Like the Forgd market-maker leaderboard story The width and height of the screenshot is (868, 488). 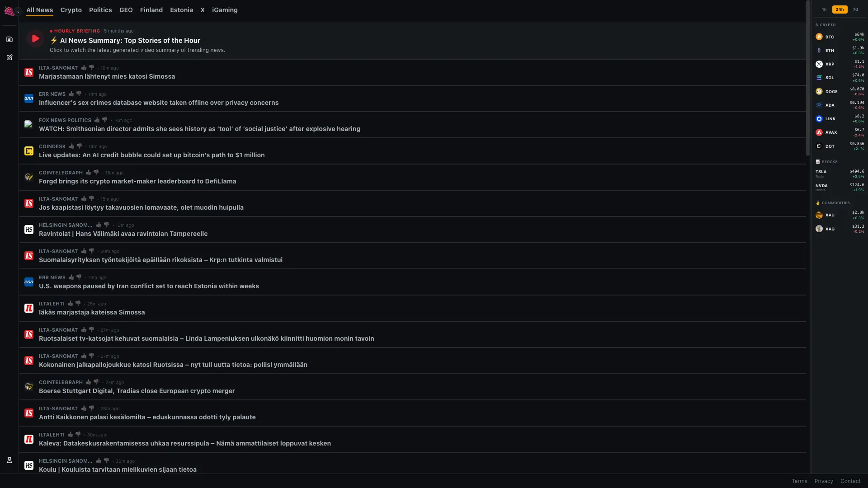pos(89,173)
